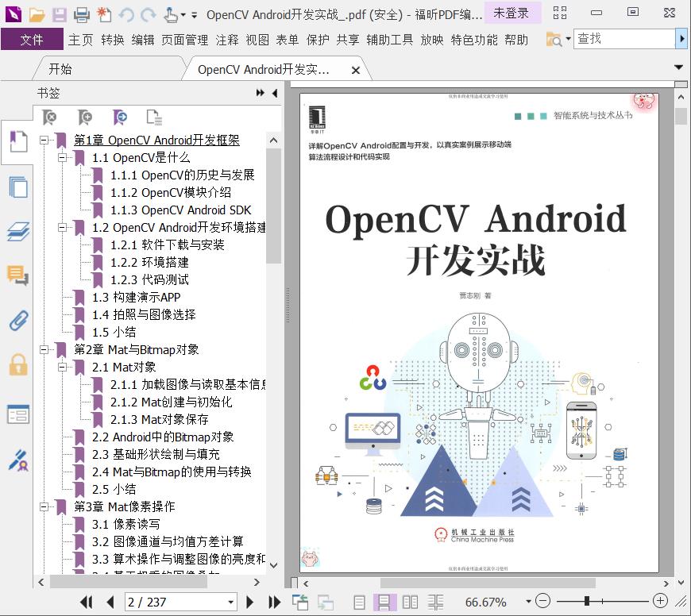Click the Redo arrow icon
Image resolution: width=691 pixels, height=616 pixels.
[149, 14]
